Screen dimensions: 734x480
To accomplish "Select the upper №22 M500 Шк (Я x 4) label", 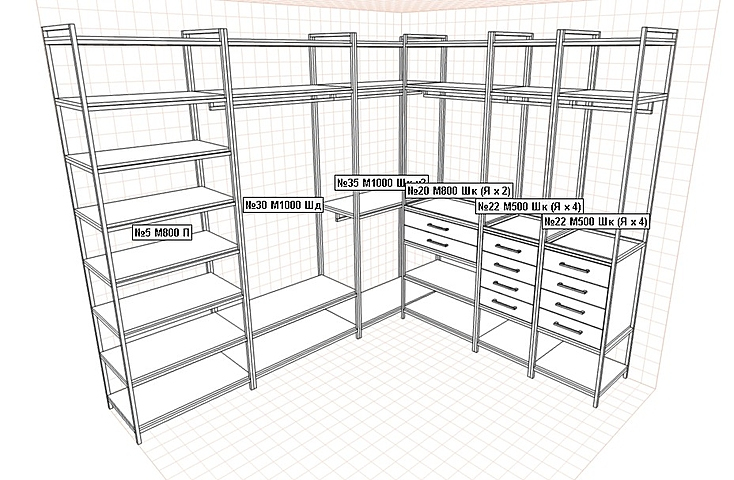I will tap(529, 206).
